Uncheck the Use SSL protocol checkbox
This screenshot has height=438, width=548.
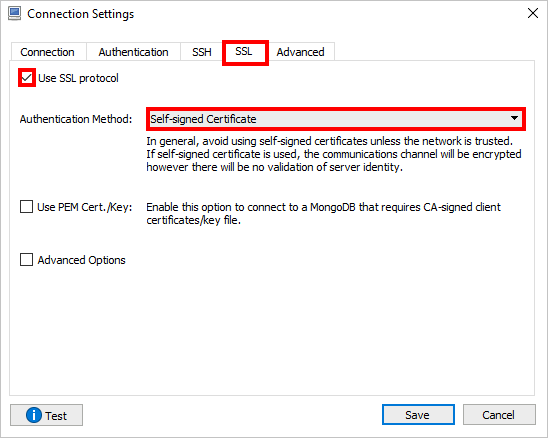pyautogui.click(x=27, y=78)
